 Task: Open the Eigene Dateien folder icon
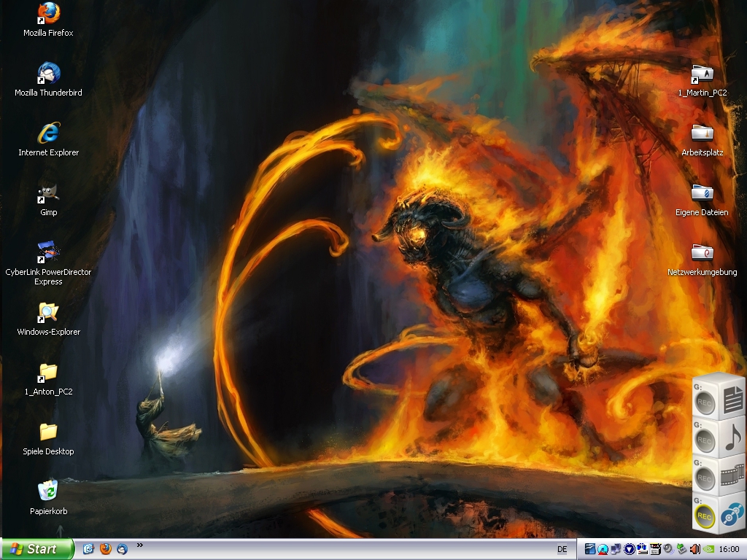(x=702, y=193)
